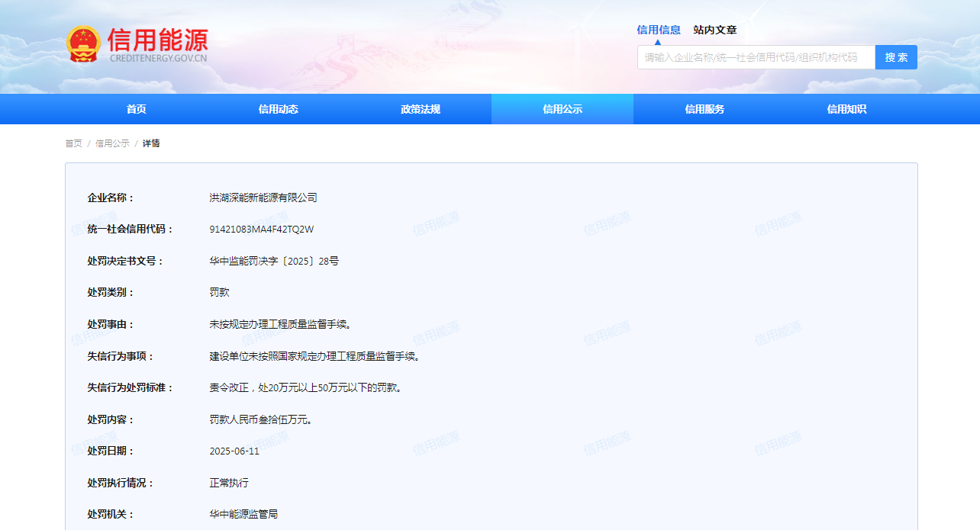Click the decision number 华中监能罚决字〔2025〕28号
This screenshot has width=980, height=530.
pyautogui.click(x=274, y=261)
